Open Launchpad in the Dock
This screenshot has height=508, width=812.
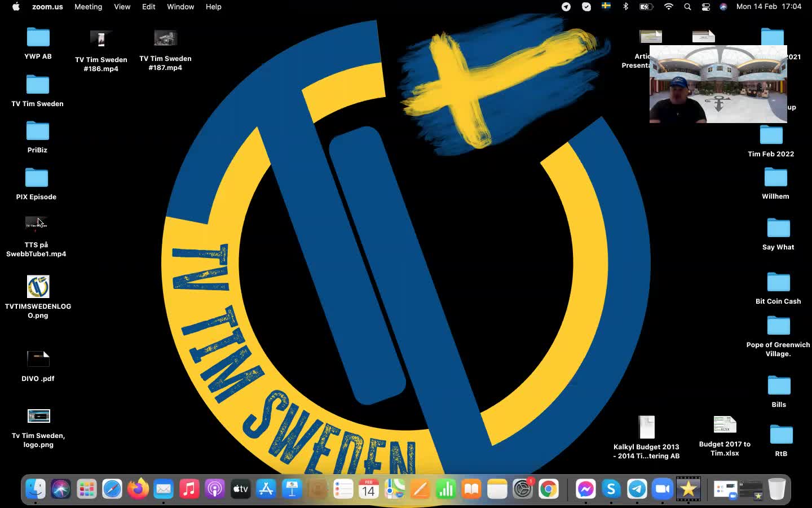click(87, 489)
